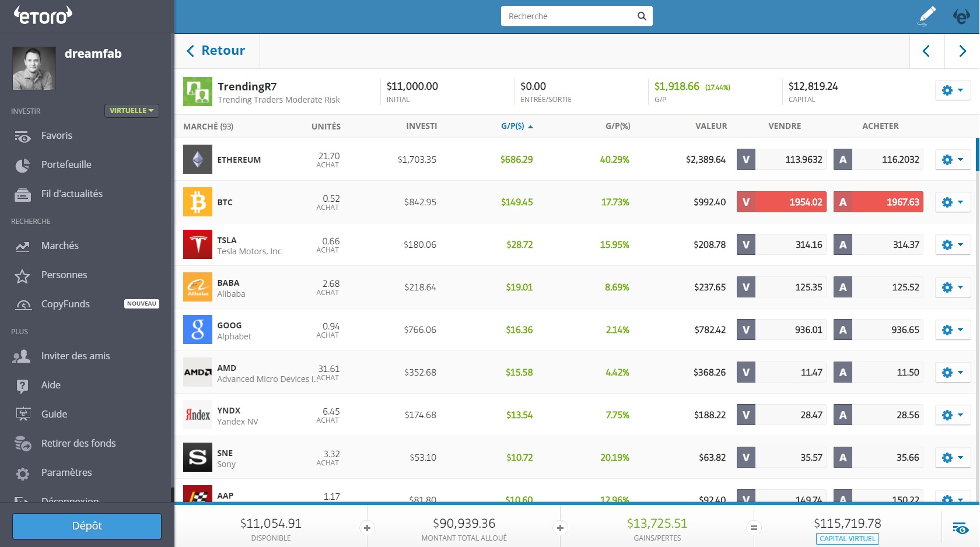Click the red BTC sell price 1954.02
This screenshot has width=980, height=547.
pos(782,202)
